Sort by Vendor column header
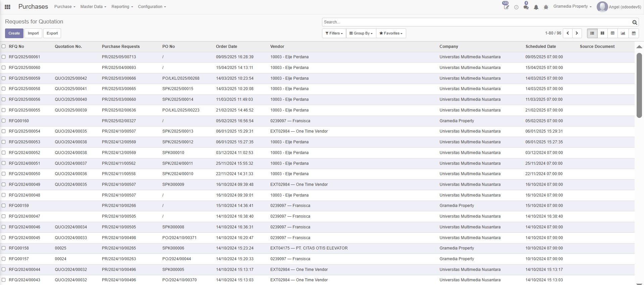Viewport: 644px width, 285px height. [x=277, y=47]
